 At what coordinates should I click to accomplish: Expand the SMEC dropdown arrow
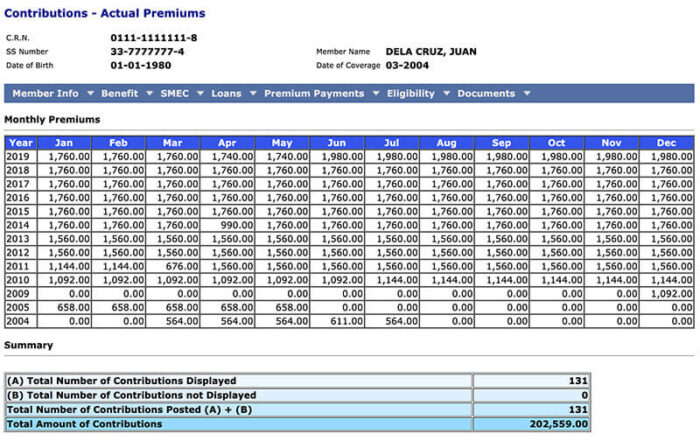pos(200,93)
